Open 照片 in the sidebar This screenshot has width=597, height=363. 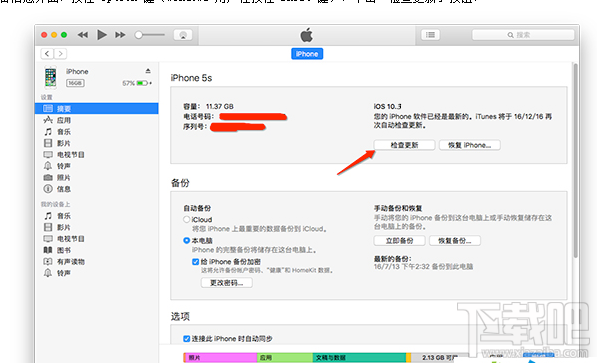[x=64, y=178]
